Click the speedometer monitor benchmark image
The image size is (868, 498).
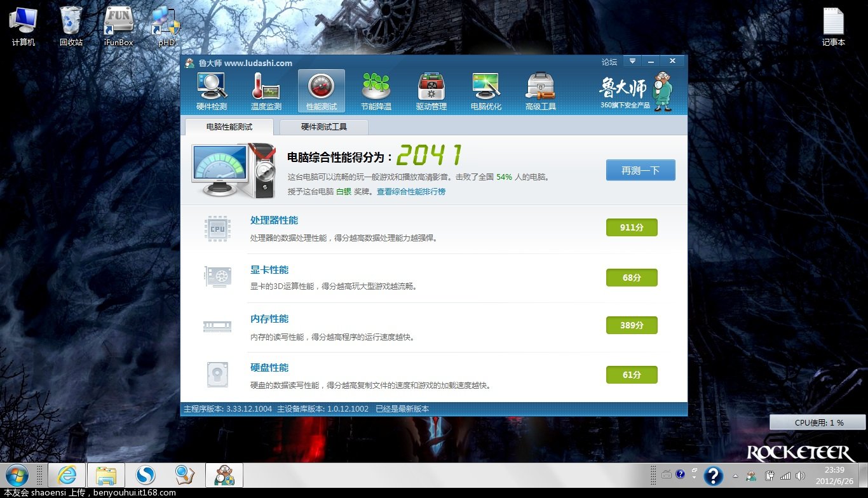234,172
